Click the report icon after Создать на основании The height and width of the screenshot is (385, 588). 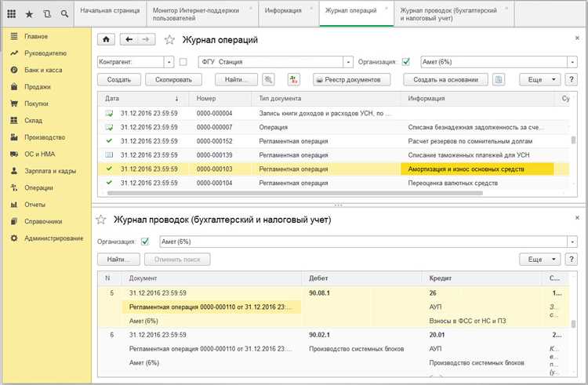pyautogui.click(x=499, y=79)
